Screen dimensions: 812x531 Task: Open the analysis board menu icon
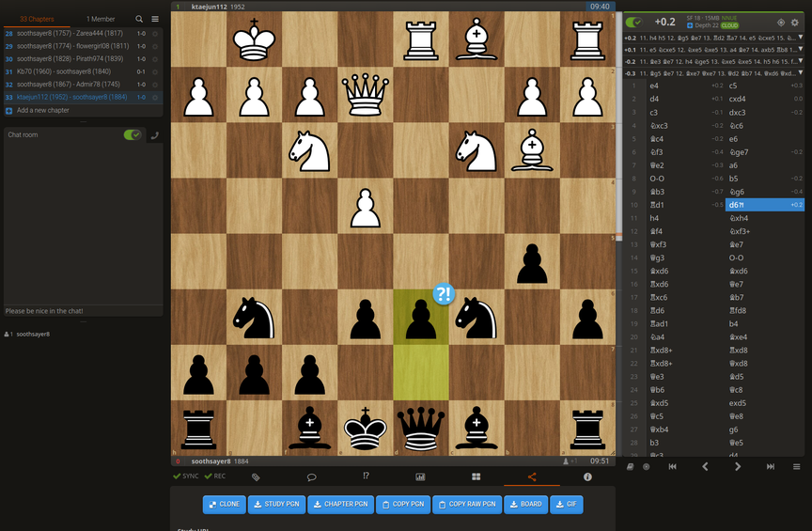(x=796, y=467)
